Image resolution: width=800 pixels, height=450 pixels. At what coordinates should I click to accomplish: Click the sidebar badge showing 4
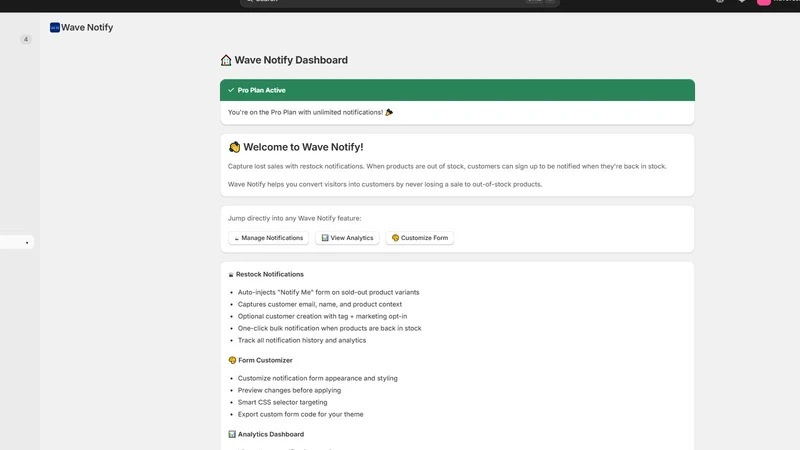coord(26,39)
